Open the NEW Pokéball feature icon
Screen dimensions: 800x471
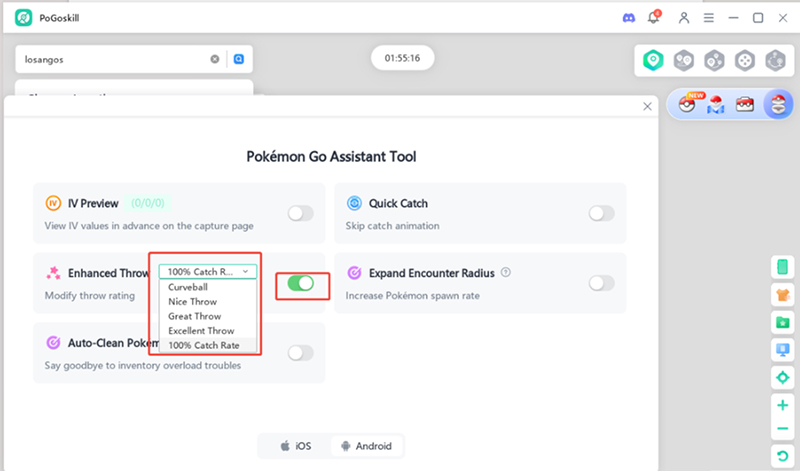tap(688, 104)
